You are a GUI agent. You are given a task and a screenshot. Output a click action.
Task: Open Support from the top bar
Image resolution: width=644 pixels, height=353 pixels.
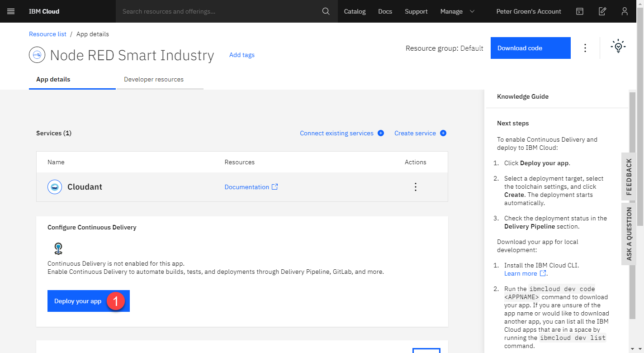[x=417, y=11]
